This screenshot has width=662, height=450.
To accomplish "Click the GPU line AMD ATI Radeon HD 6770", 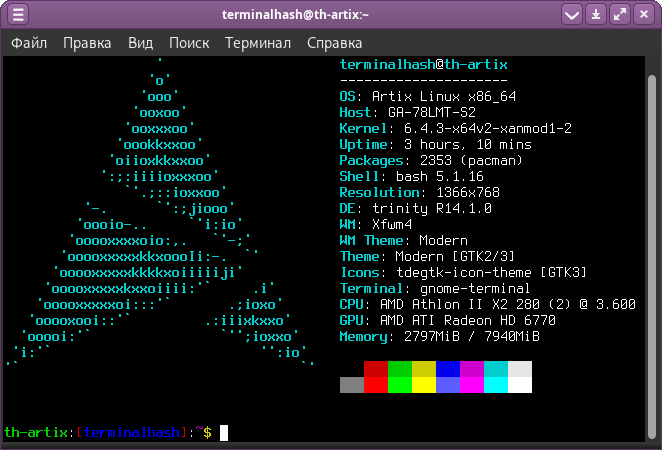I will pyautogui.click(x=448, y=321).
